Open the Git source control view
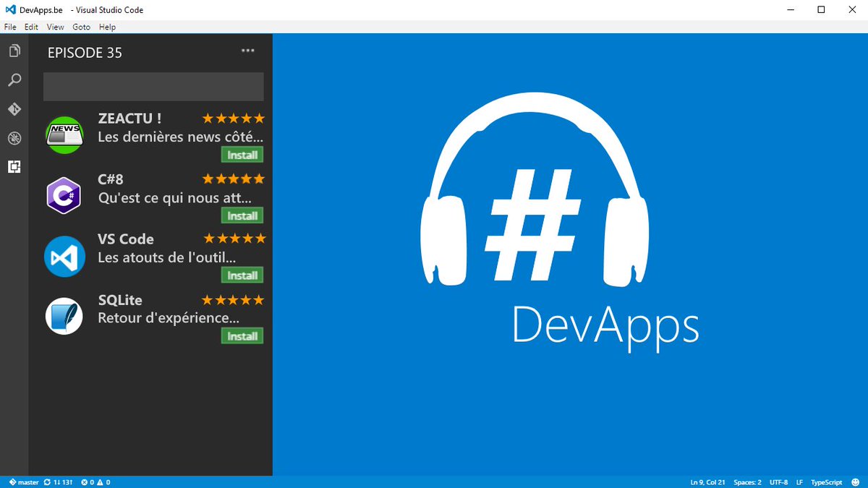The width and height of the screenshot is (868, 488). [14, 109]
